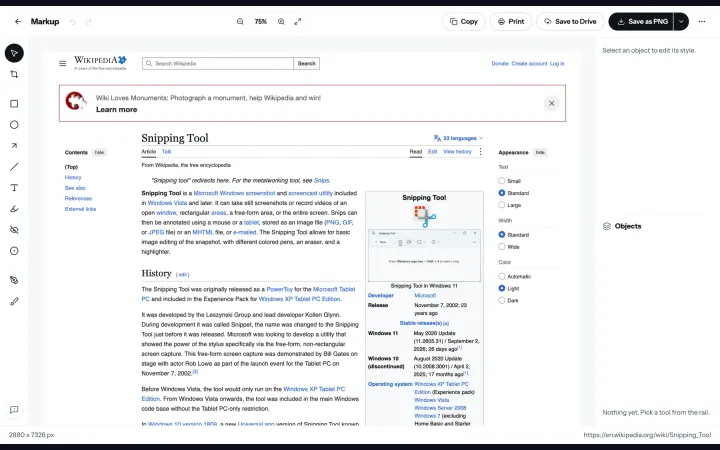This screenshot has width=720, height=450.
Task: Select the Edit tab
Action: (433, 152)
